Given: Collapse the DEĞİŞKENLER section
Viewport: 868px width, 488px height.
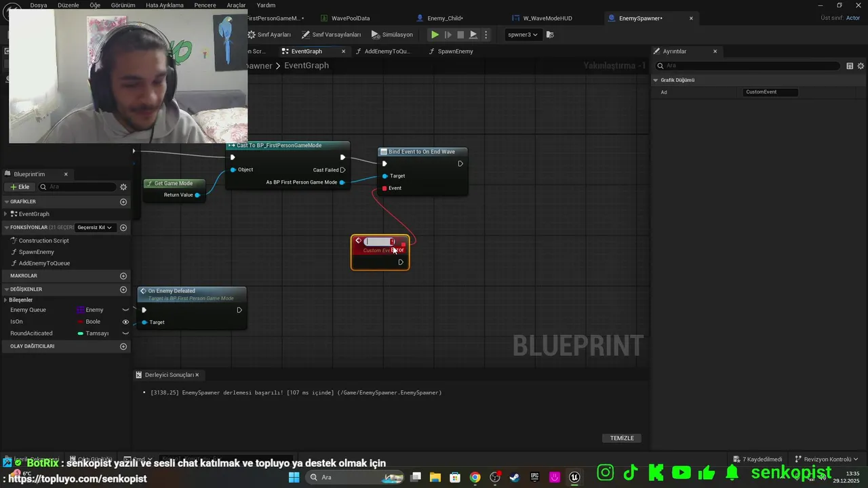Looking at the screenshot, I should click(6, 289).
